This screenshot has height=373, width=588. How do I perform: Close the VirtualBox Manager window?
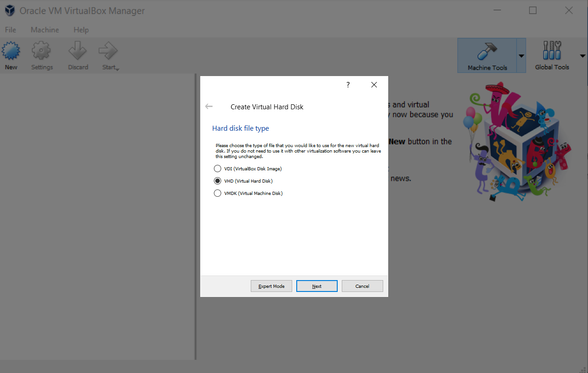(x=568, y=10)
